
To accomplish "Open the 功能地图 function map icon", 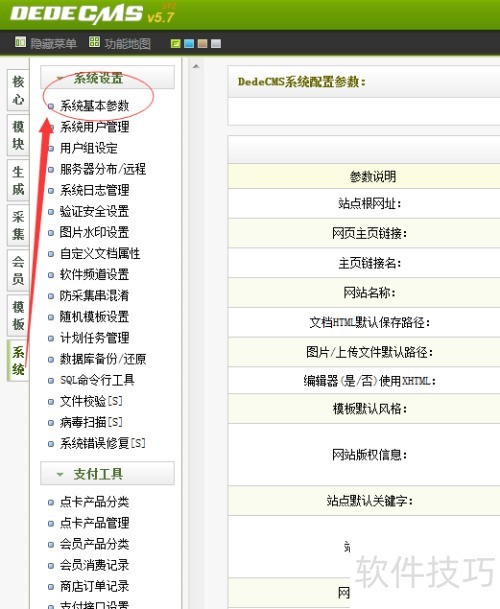I will pos(94,42).
